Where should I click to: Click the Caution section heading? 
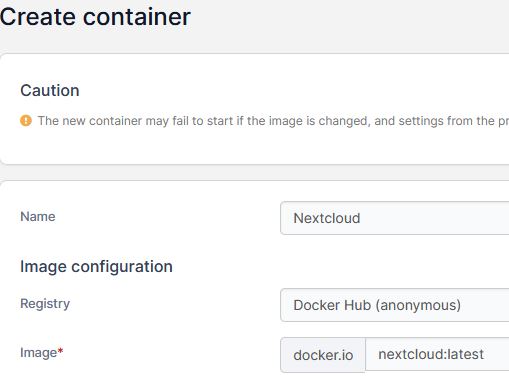tap(50, 90)
